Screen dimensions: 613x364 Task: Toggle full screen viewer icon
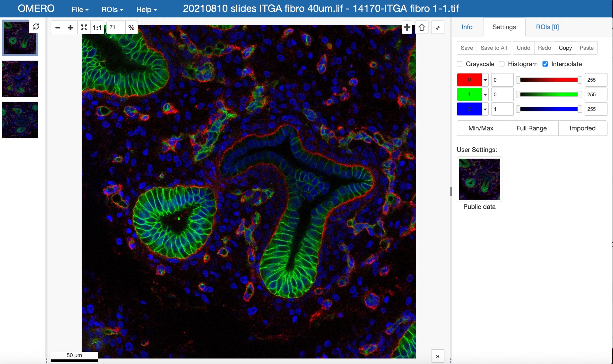[438, 28]
